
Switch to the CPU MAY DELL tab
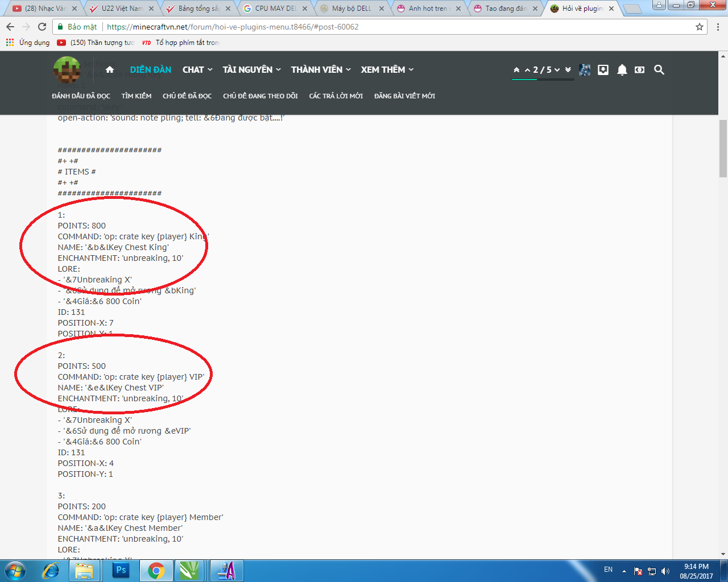click(276, 9)
